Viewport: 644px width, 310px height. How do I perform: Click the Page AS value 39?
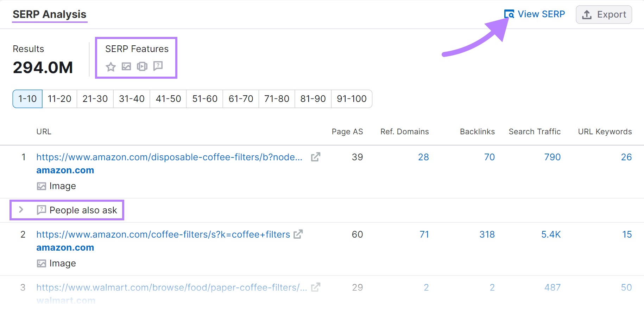tap(357, 157)
